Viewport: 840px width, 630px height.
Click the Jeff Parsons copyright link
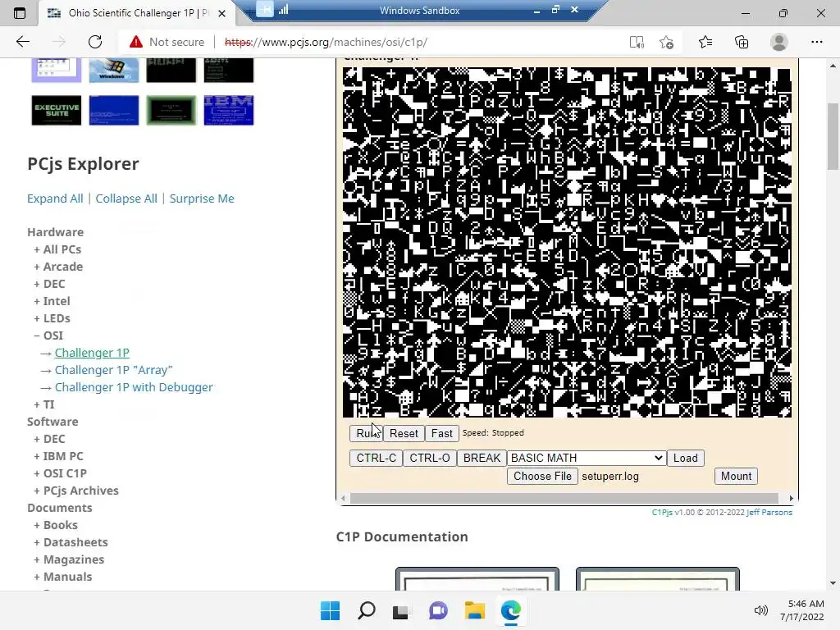click(x=769, y=512)
